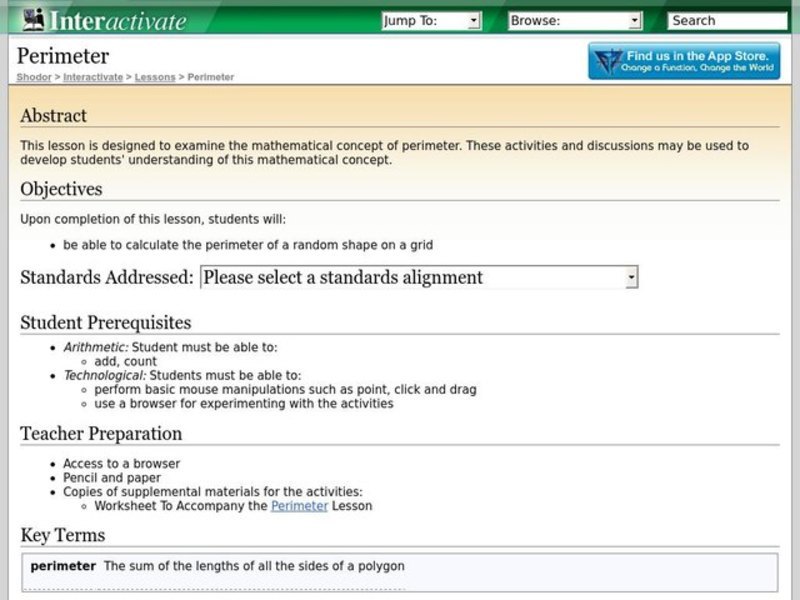The width and height of the screenshot is (800, 600).
Task: Click the Teacher Preparation heading
Action: (x=101, y=434)
